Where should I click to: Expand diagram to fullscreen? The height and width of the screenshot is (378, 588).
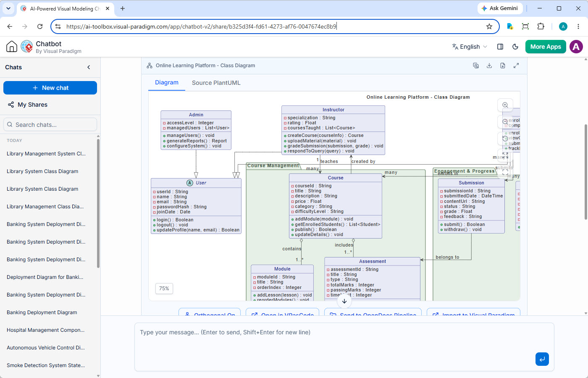pyautogui.click(x=516, y=66)
